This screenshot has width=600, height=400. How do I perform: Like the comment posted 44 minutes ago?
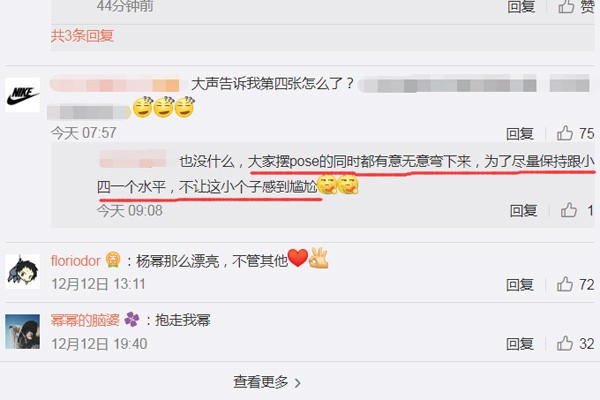[x=566, y=6]
